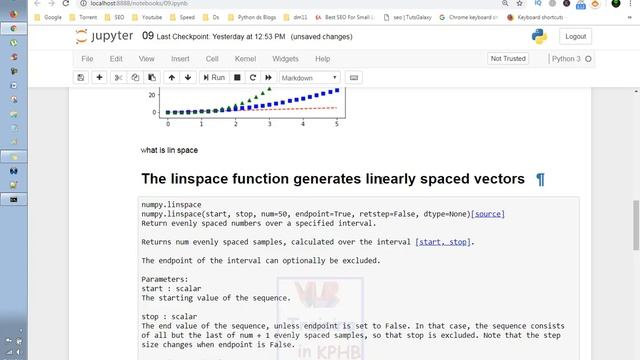
Task: Click the kernel idle indicator circle
Action: pos(588,59)
